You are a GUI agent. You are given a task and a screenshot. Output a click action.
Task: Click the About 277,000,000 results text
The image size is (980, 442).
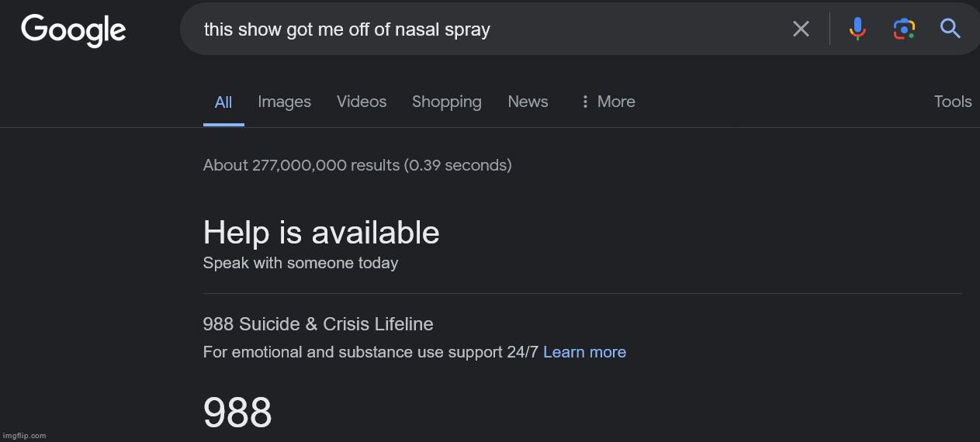(357, 165)
